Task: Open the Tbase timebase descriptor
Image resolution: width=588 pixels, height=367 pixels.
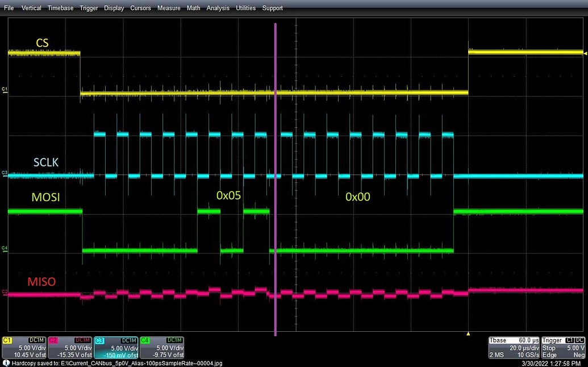Action: point(511,347)
